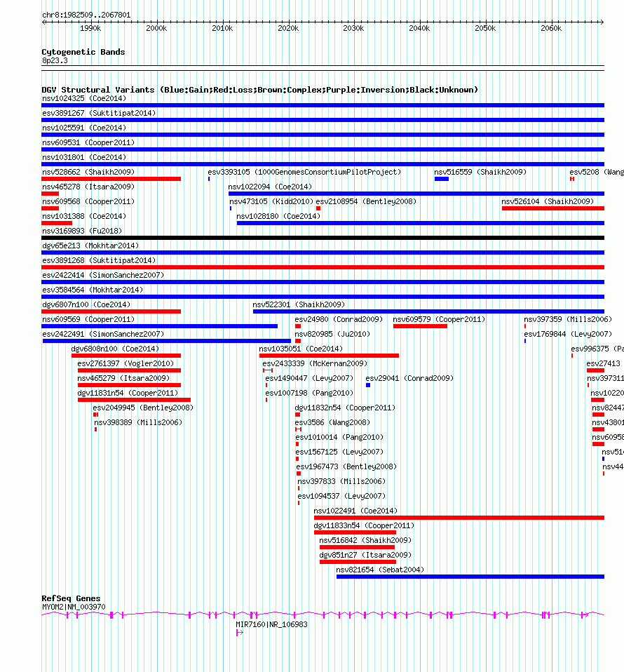Screen dimensions: 624x672
Task: Click the 2040k ruler position label
Action: click(x=419, y=28)
